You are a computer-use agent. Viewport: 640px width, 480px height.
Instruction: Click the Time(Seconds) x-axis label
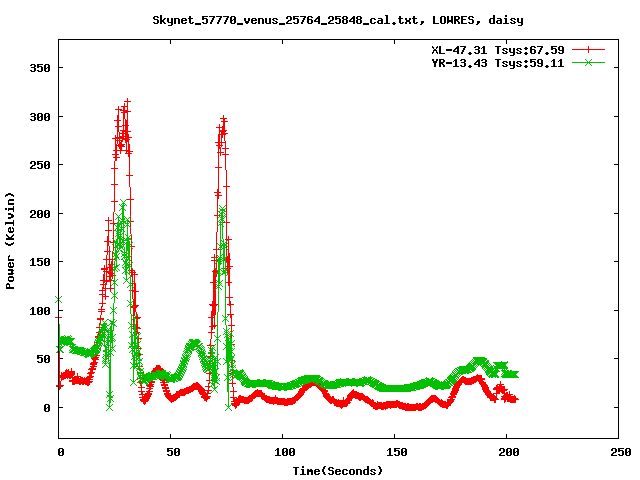[x=338, y=471]
